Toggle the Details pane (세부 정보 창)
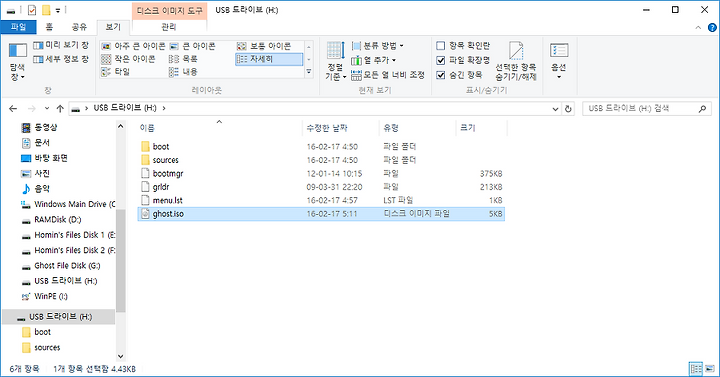 61,59
